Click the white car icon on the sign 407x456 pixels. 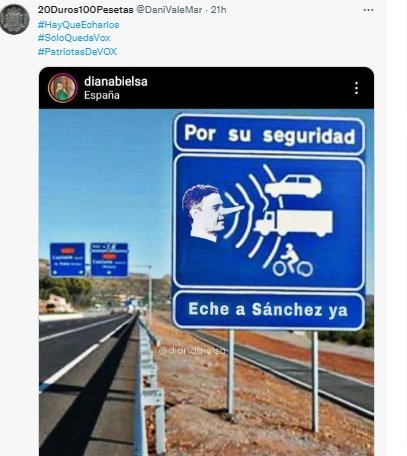point(293,186)
